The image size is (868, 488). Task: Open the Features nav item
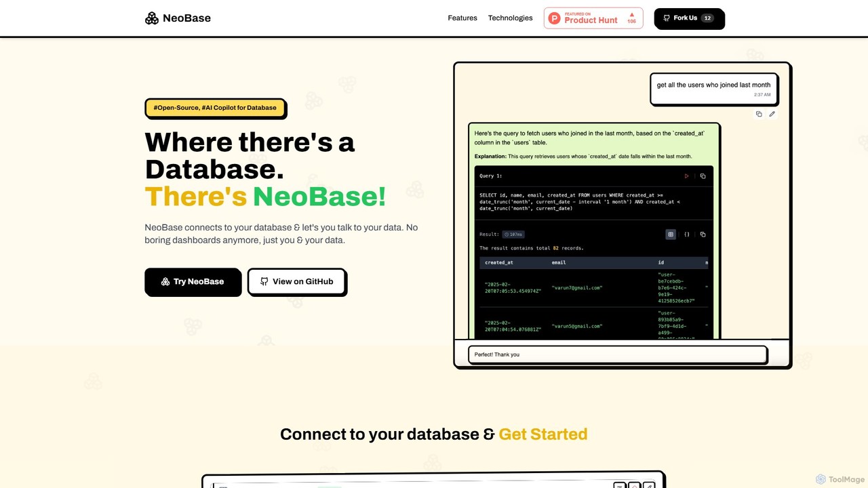[462, 18]
